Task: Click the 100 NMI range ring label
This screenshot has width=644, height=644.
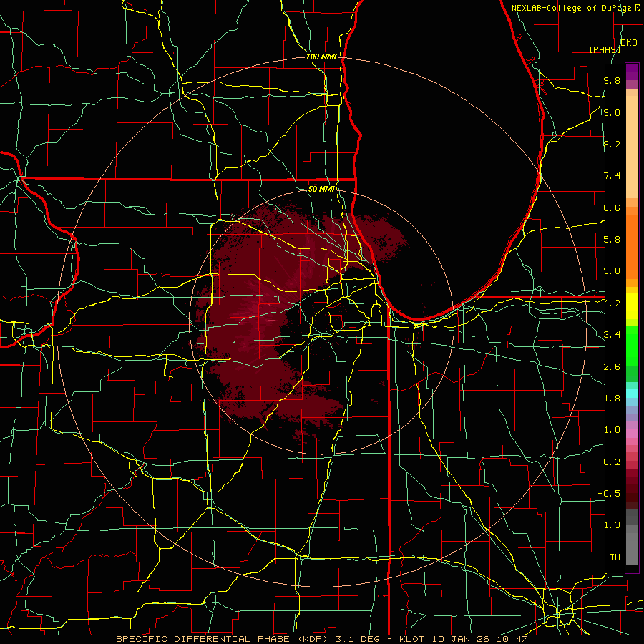Action: pyautogui.click(x=321, y=57)
